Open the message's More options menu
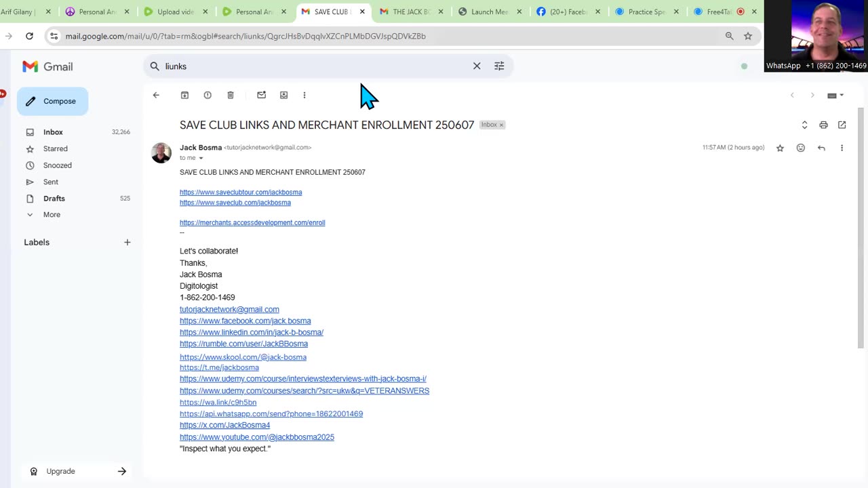Screen dimensions: 868x488 [842, 148]
